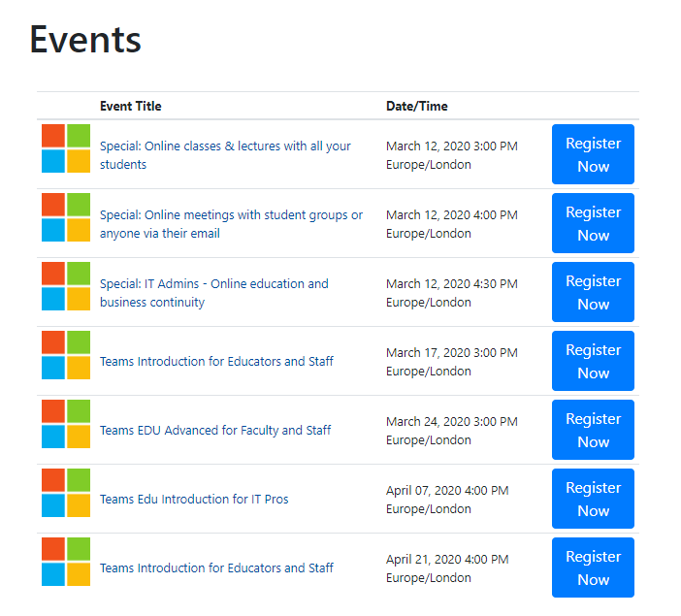Click Microsoft logo beside Teams EDU Advanced event
This screenshot has width=681, height=616.
click(x=66, y=424)
